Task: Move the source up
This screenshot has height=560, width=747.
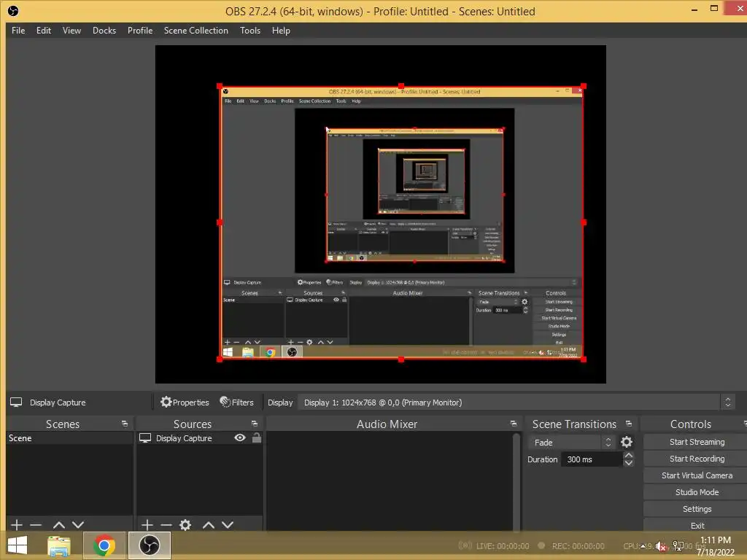Action: 208,525
